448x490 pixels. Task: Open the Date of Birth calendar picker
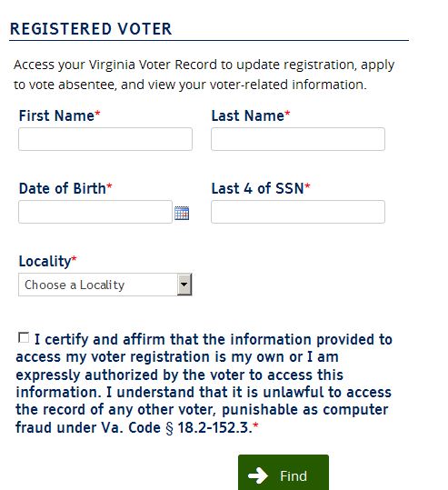tap(182, 213)
